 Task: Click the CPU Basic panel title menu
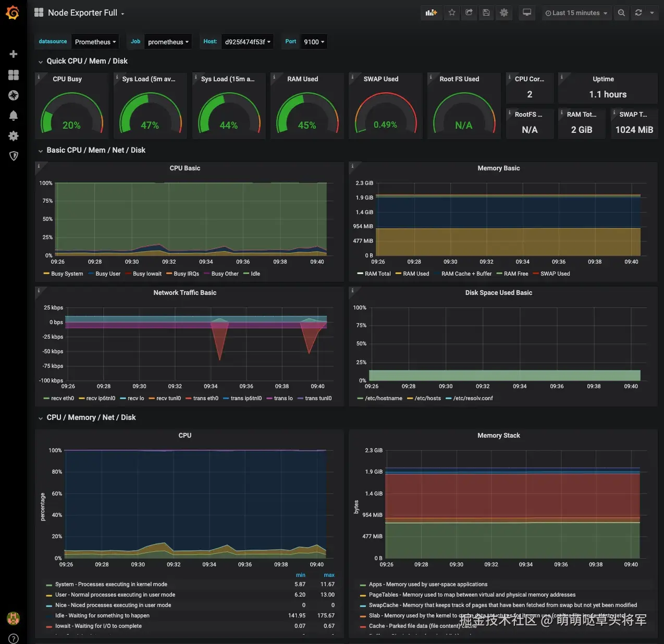point(185,168)
